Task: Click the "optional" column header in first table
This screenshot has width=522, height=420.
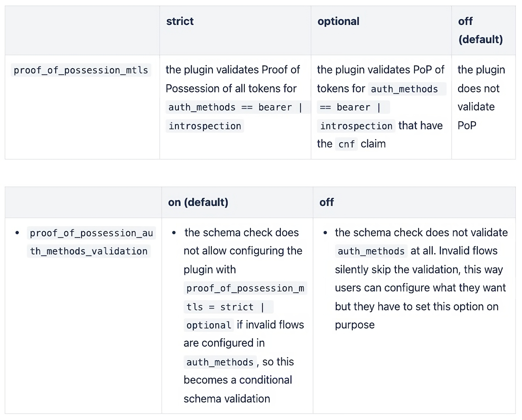Action: [338, 21]
